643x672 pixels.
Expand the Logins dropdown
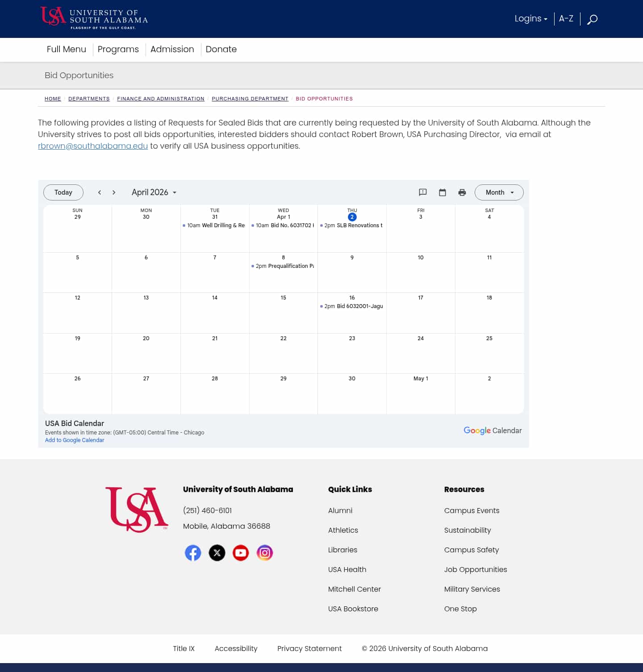(531, 19)
